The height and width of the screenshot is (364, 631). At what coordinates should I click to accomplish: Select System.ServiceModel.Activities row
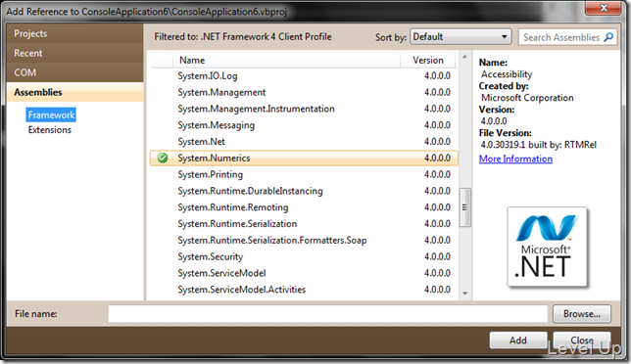click(304, 290)
